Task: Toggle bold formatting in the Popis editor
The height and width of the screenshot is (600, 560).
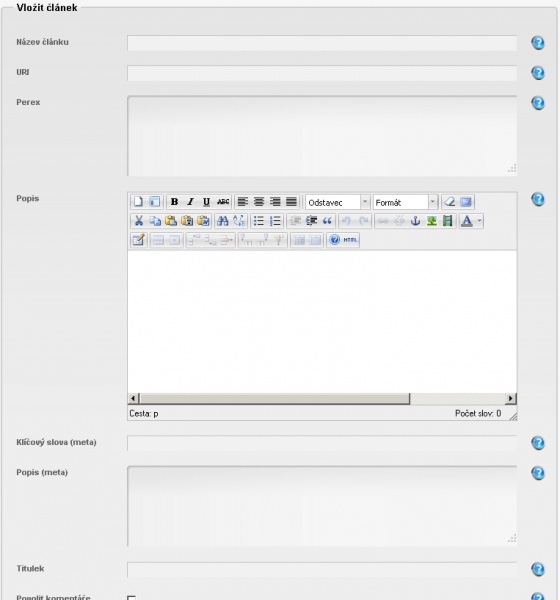Action: click(174, 202)
